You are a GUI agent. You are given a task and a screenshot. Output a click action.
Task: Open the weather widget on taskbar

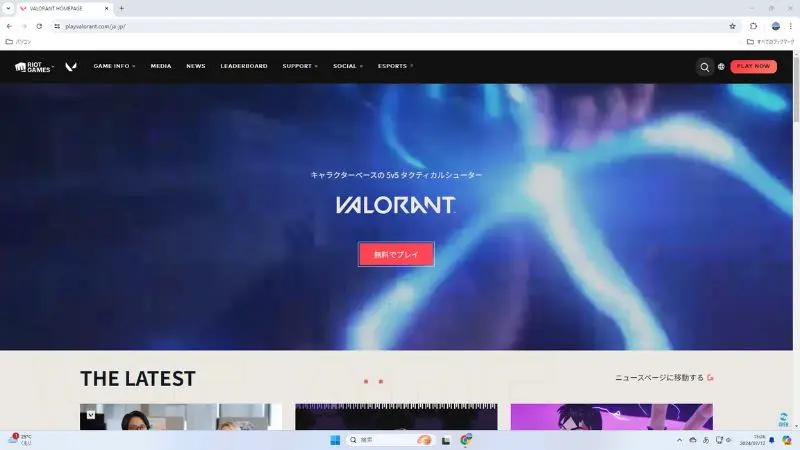point(19,440)
